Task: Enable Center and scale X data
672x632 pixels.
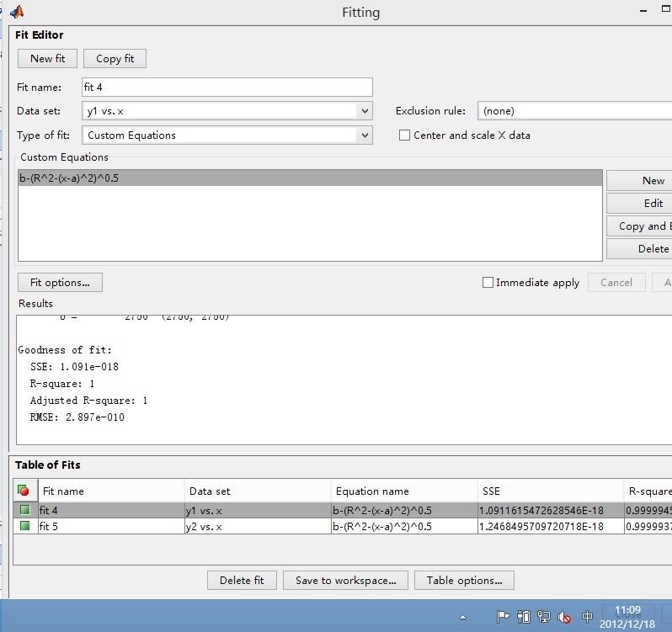Action: [404, 135]
